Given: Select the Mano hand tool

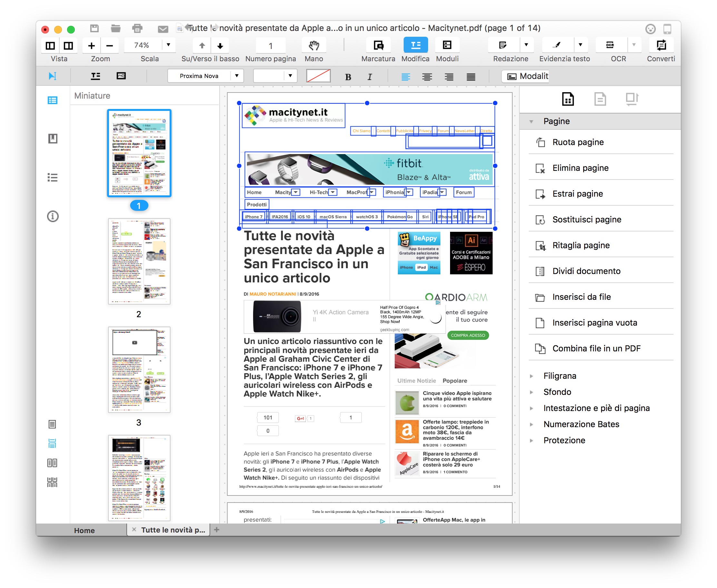Looking at the screenshot, I should point(314,45).
